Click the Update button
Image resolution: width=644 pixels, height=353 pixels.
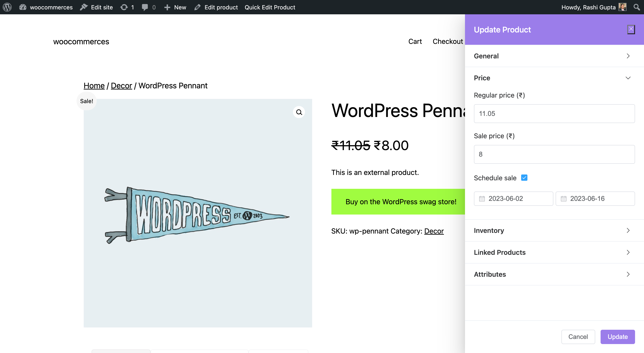pos(618,337)
